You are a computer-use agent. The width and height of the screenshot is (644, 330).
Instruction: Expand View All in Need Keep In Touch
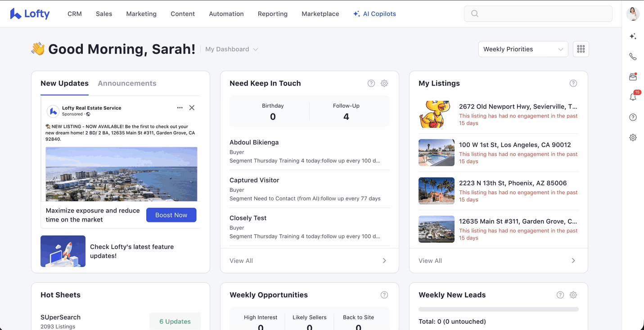click(309, 261)
